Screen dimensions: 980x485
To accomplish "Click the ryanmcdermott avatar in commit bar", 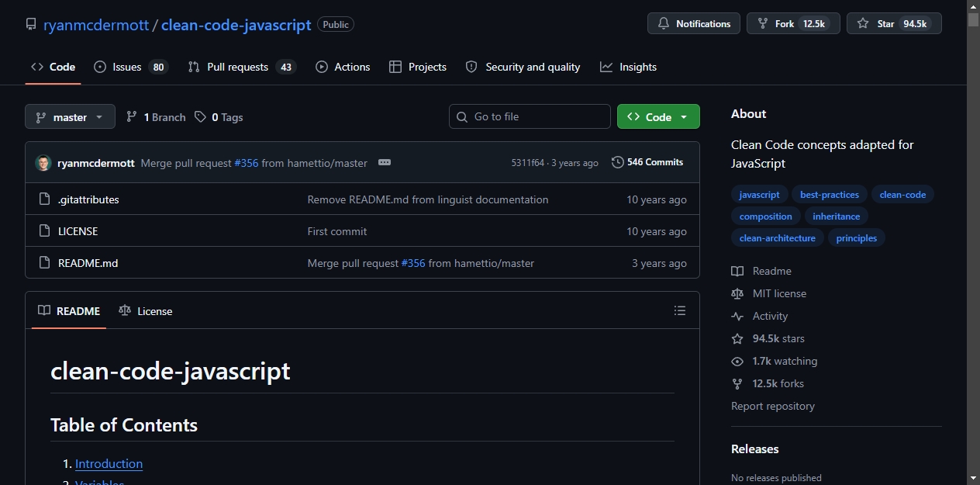I will point(43,163).
